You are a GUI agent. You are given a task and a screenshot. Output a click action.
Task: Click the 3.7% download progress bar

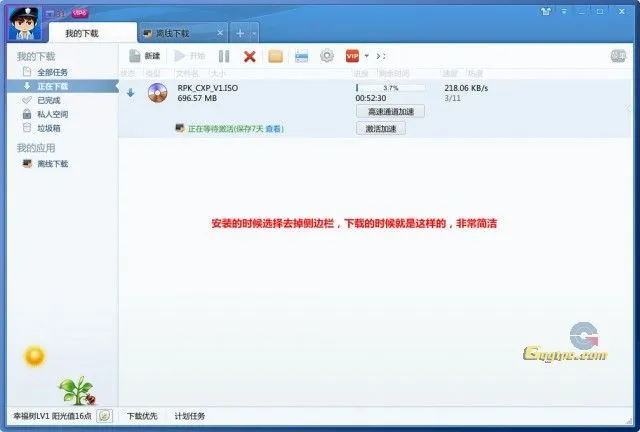pyautogui.click(x=390, y=88)
